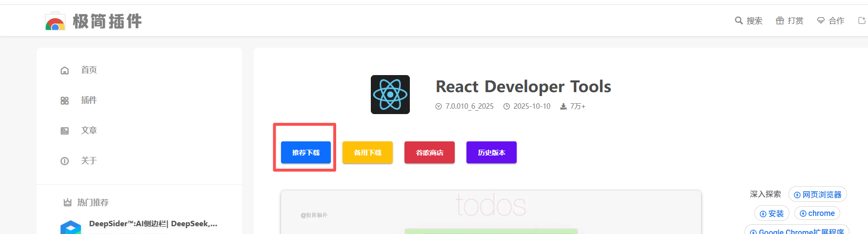The height and width of the screenshot is (234, 868).
Task: Click the 首页 home icon in sidebar
Action: coord(64,70)
